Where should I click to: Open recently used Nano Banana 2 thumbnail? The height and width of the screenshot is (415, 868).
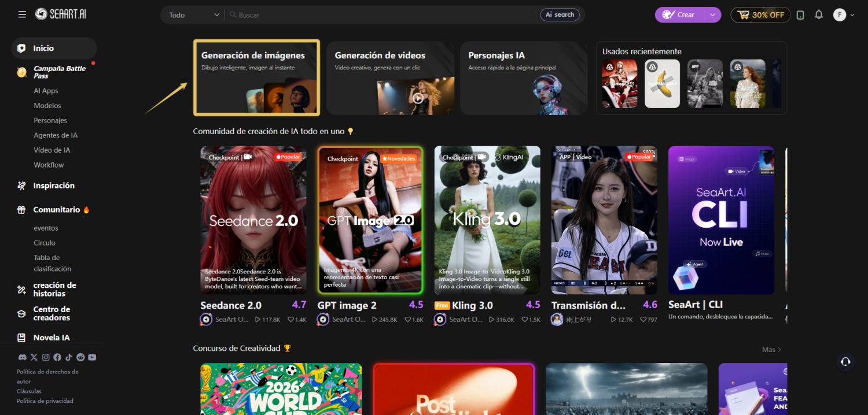(662, 84)
